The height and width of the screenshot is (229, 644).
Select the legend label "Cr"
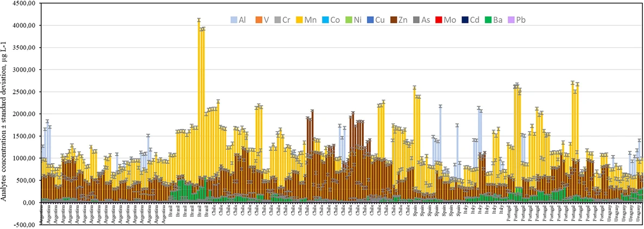pos(287,20)
